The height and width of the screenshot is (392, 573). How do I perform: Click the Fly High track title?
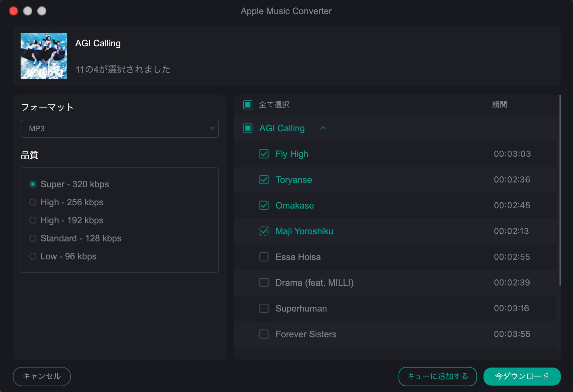click(x=292, y=154)
